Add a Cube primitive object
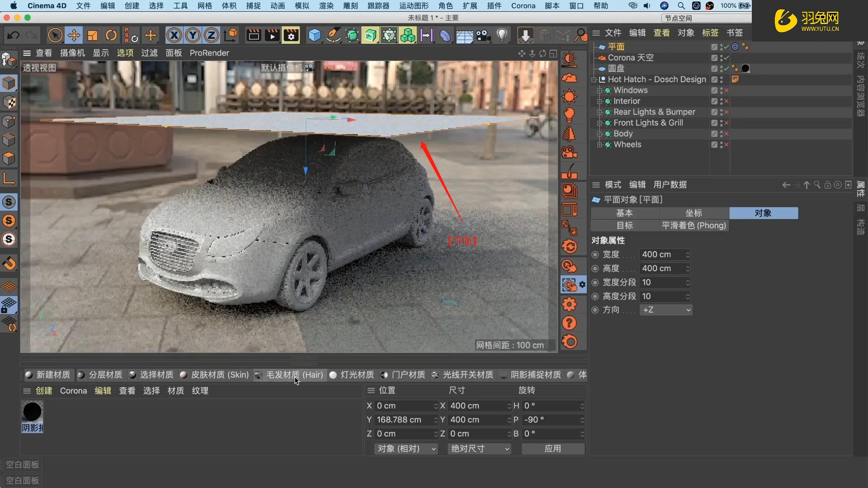This screenshot has width=868, height=488. click(314, 35)
